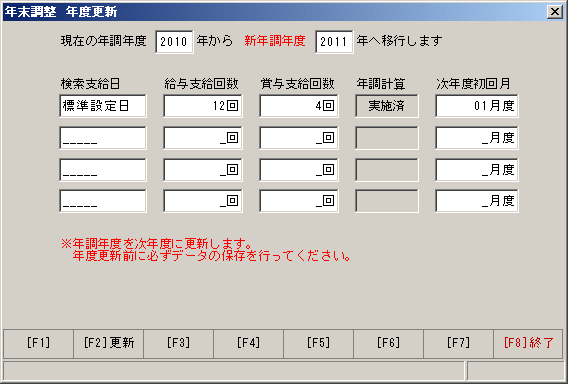
Task: Click the 年へ移行します text
Action: 399,41
